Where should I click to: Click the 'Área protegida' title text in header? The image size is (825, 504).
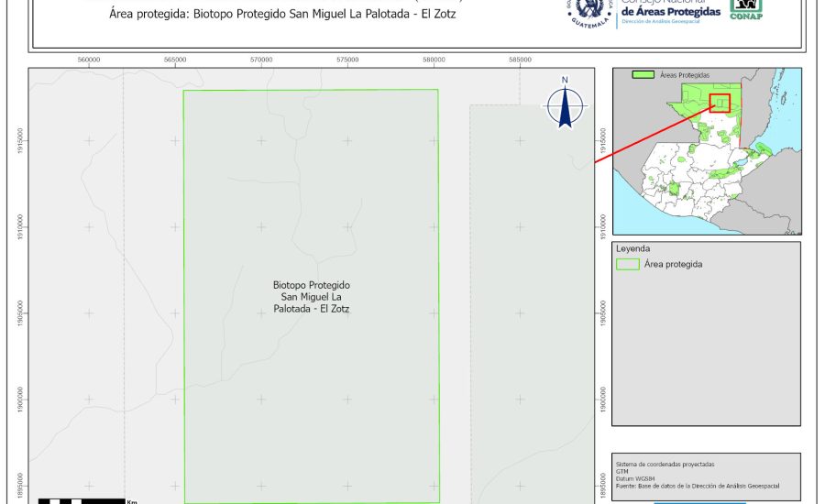click(281, 15)
